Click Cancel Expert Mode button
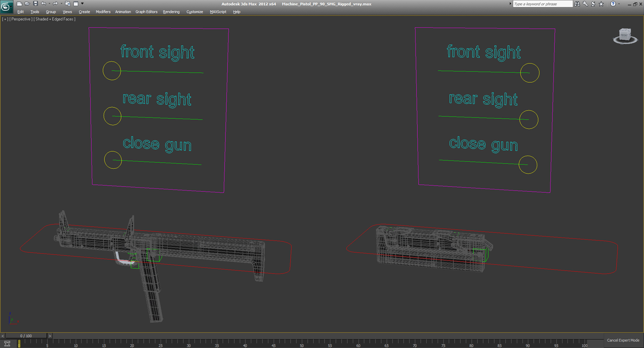 tap(623, 340)
